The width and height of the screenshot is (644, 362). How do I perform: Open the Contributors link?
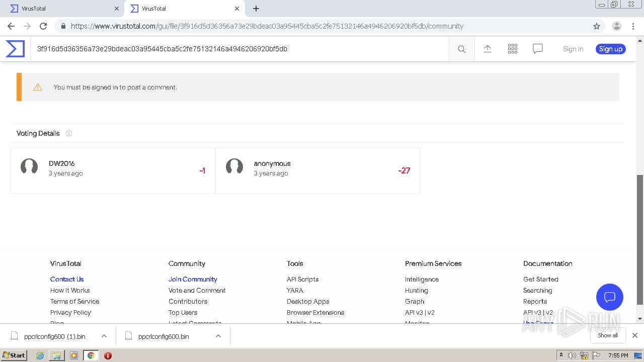188,301
